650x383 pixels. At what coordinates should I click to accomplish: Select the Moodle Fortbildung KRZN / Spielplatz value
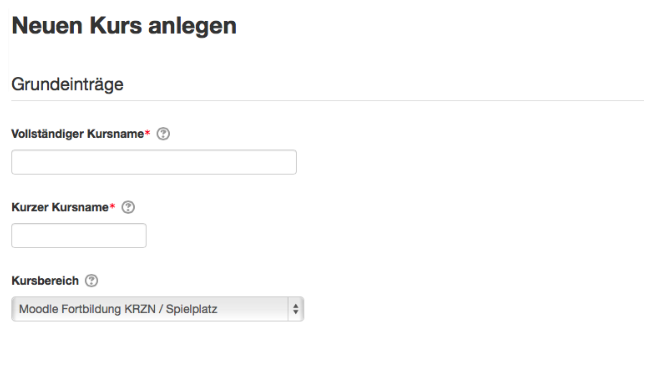pos(118,309)
